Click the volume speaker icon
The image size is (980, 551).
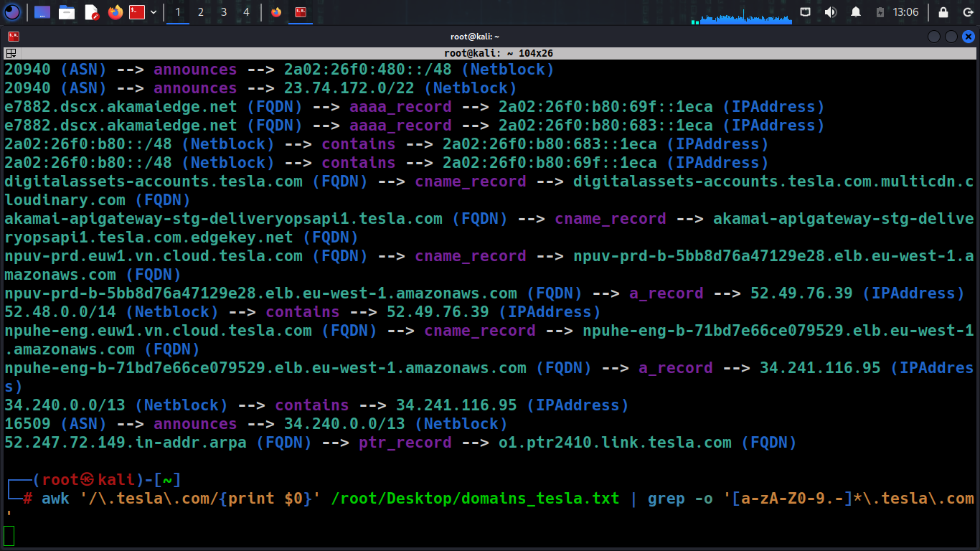[831, 12]
